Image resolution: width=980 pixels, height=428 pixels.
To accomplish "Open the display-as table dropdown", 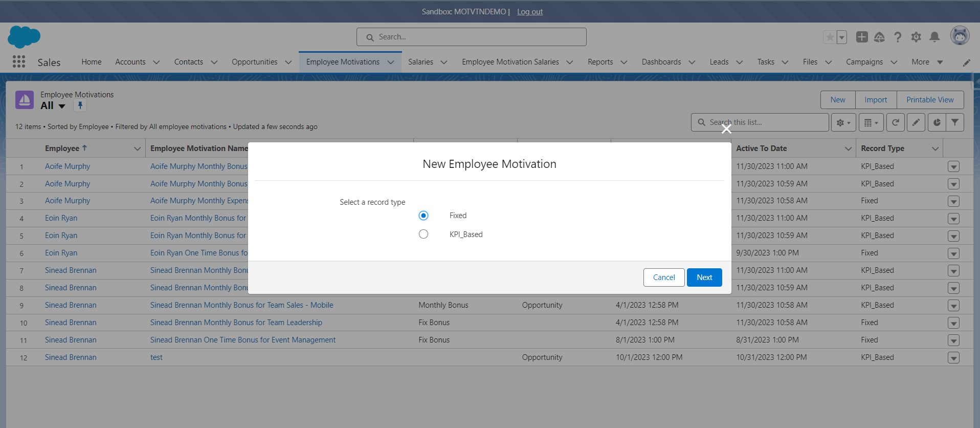I will pyautogui.click(x=871, y=122).
